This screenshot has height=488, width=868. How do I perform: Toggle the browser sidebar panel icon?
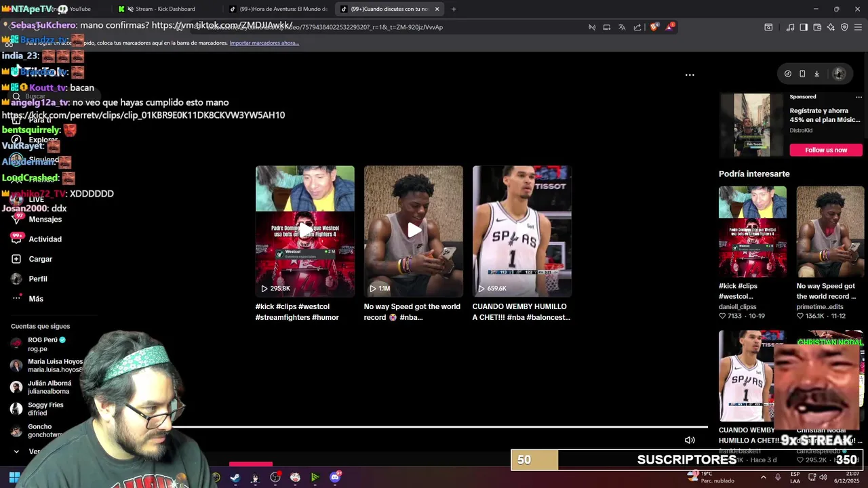[x=804, y=27]
